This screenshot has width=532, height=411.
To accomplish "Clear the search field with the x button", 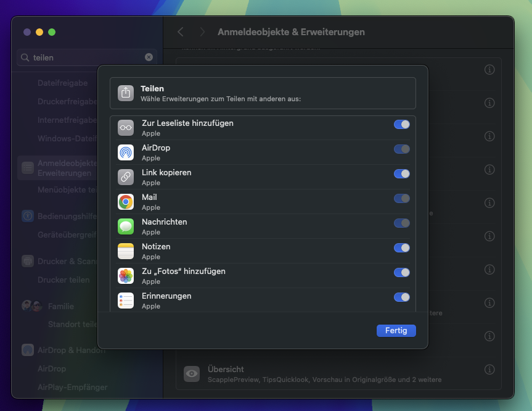I will (x=149, y=57).
